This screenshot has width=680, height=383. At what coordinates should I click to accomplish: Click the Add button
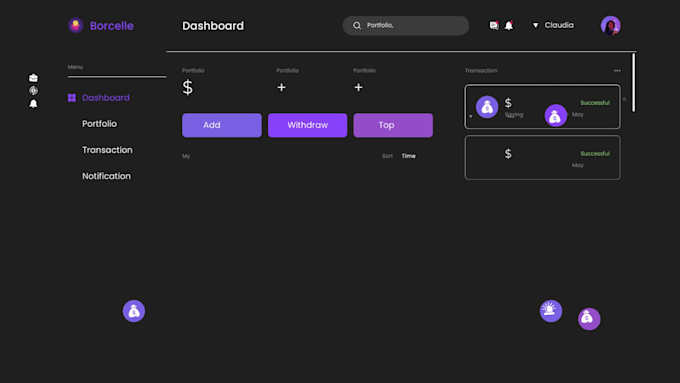222,125
